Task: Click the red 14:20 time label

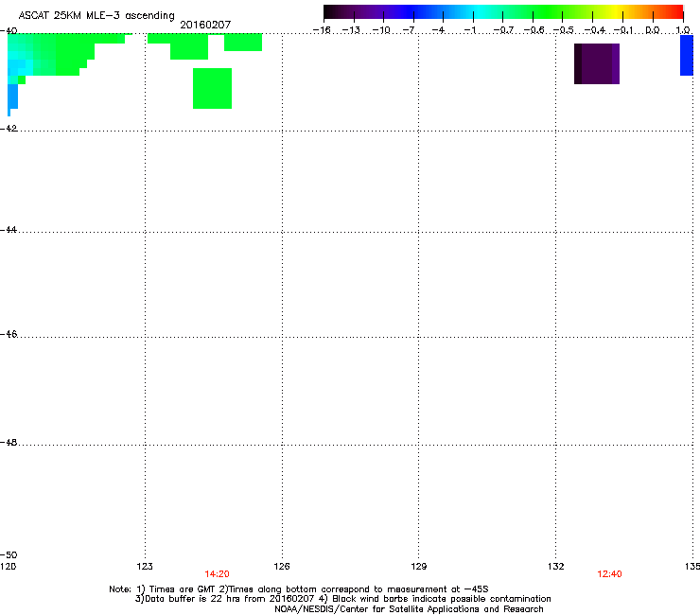Action: [217, 574]
